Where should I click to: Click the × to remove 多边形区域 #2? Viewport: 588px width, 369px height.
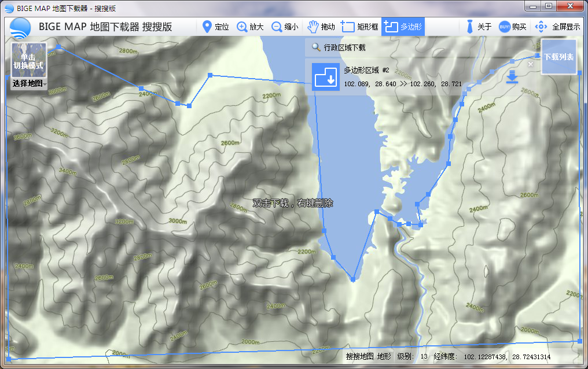point(530,64)
